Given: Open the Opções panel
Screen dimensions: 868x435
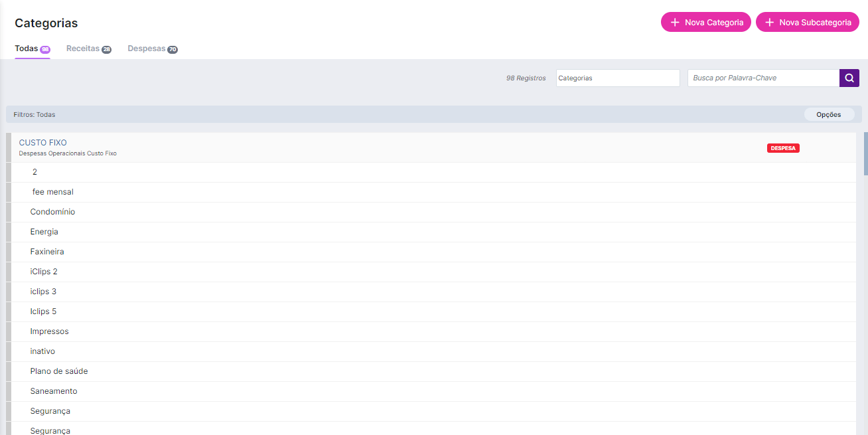Looking at the screenshot, I should 829,114.
